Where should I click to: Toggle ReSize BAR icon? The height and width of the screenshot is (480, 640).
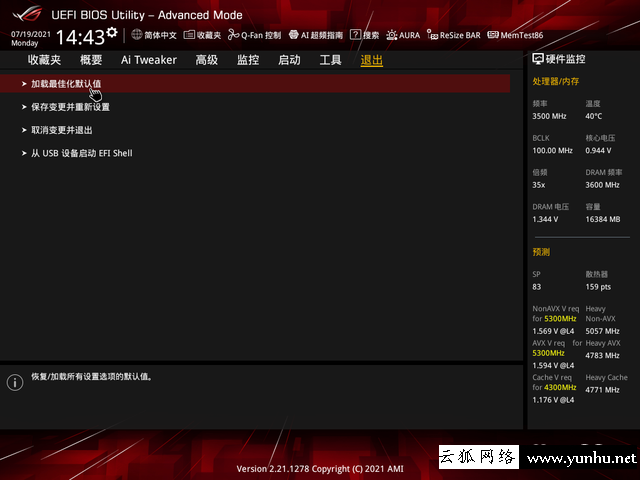tap(432, 35)
